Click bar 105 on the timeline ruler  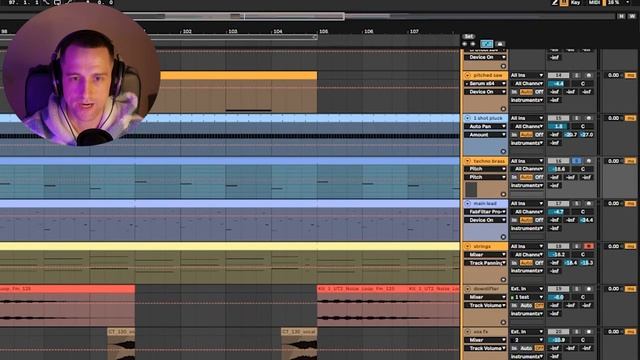[x=322, y=31]
